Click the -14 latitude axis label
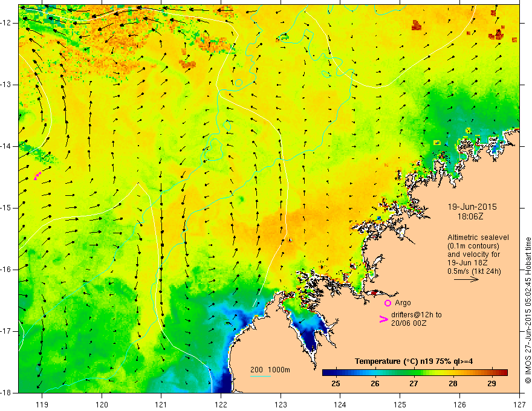This screenshot has width=532, height=411. 7,146
